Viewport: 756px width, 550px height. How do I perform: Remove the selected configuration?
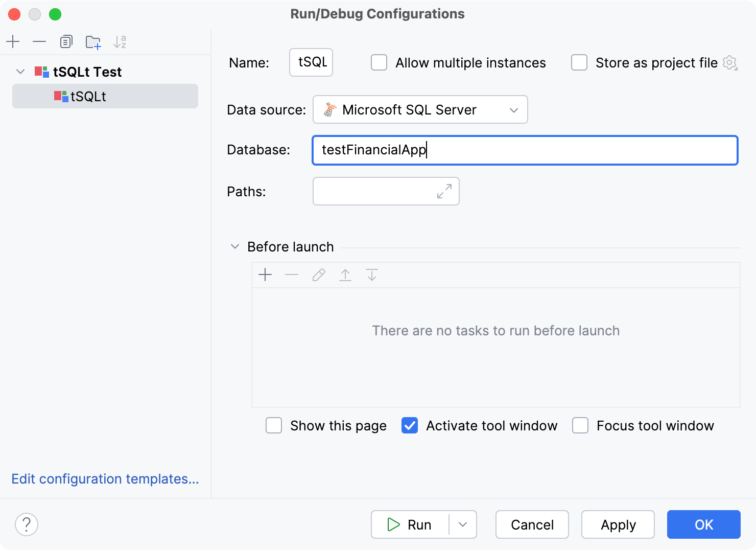(39, 41)
